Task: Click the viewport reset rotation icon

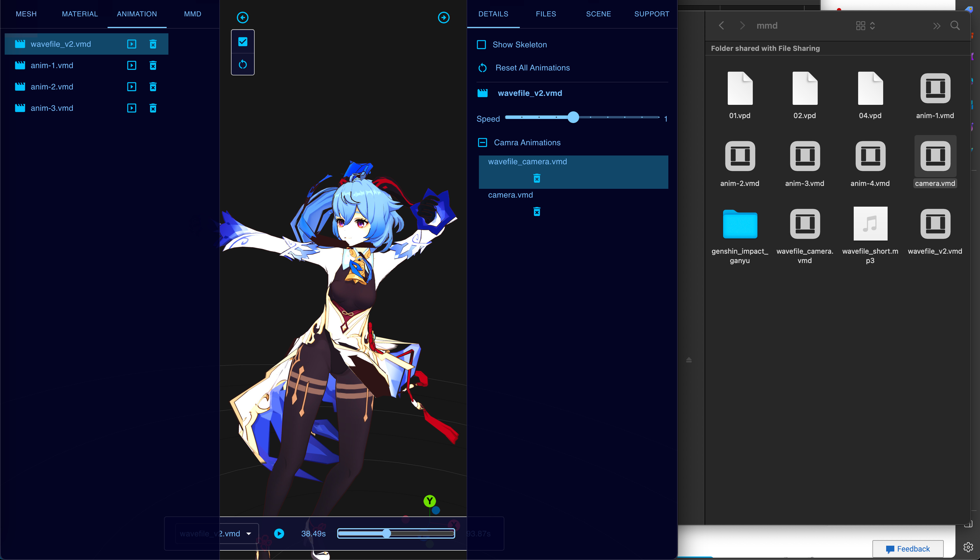Action: coord(243,64)
